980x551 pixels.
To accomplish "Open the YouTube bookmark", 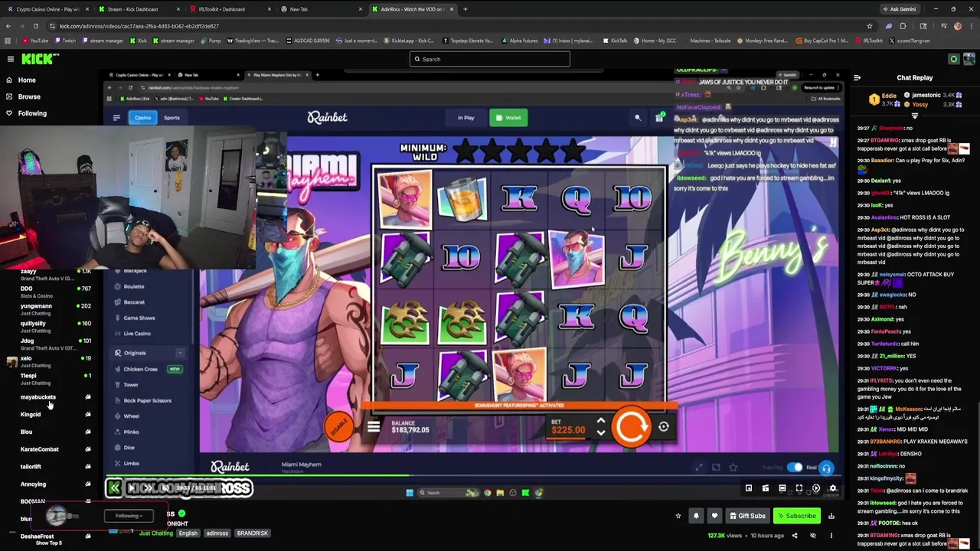I will point(35,41).
